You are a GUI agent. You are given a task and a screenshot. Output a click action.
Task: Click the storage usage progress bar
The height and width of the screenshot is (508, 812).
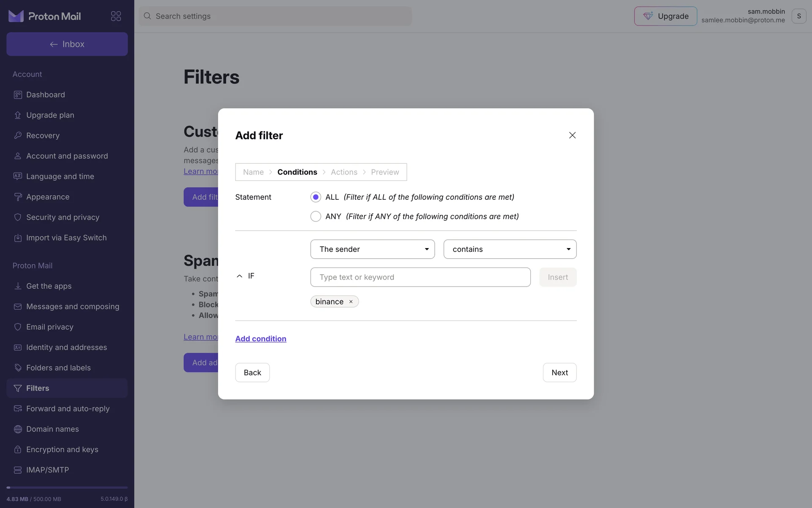[67, 488]
